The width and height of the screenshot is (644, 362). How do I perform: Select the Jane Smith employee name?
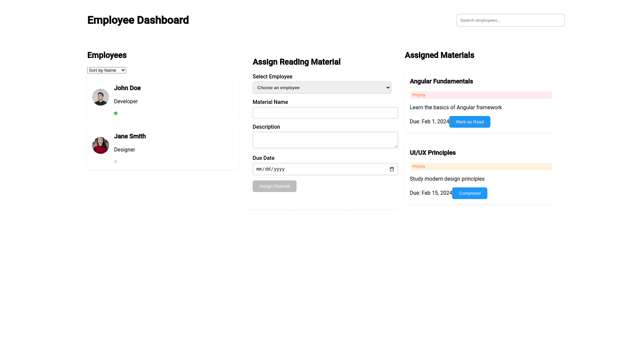(130, 136)
